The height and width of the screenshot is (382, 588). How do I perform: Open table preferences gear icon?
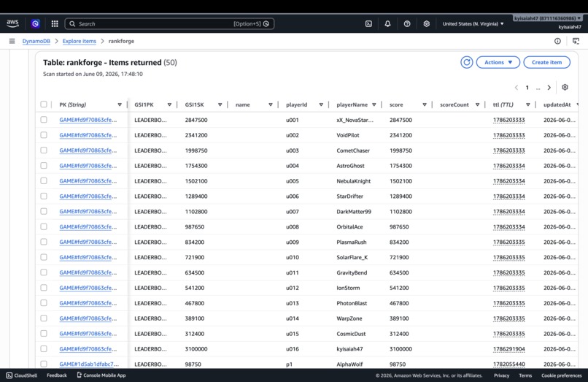click(565, 87)
